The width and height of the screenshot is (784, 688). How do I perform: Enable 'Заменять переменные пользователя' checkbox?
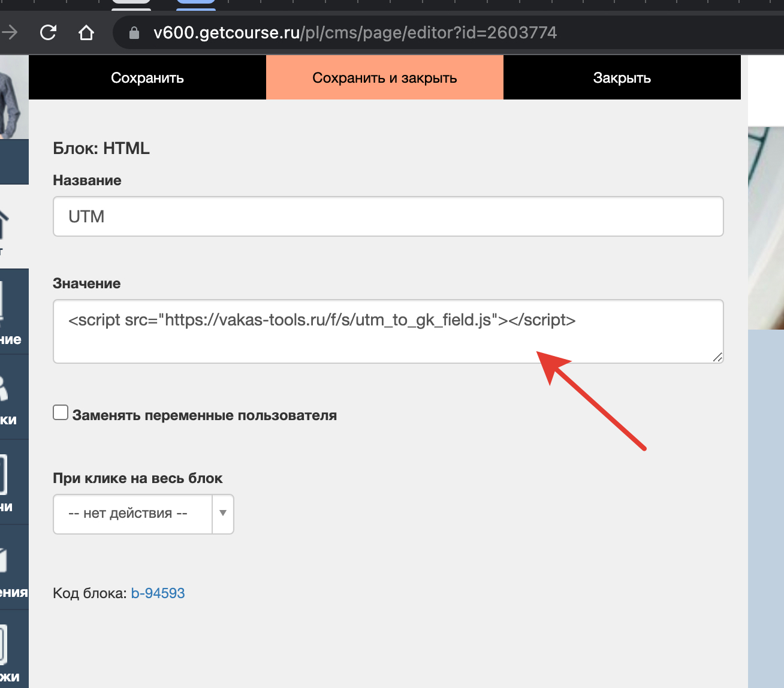[61, 413]
